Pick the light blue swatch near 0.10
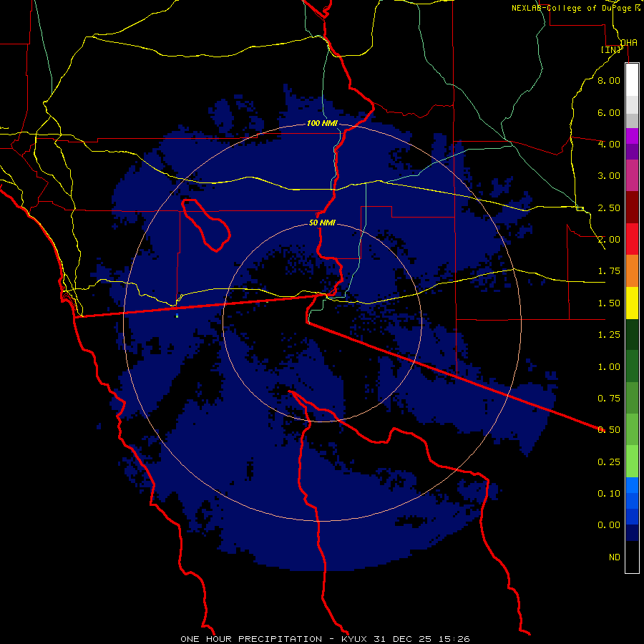 click(x=632, y=485)
